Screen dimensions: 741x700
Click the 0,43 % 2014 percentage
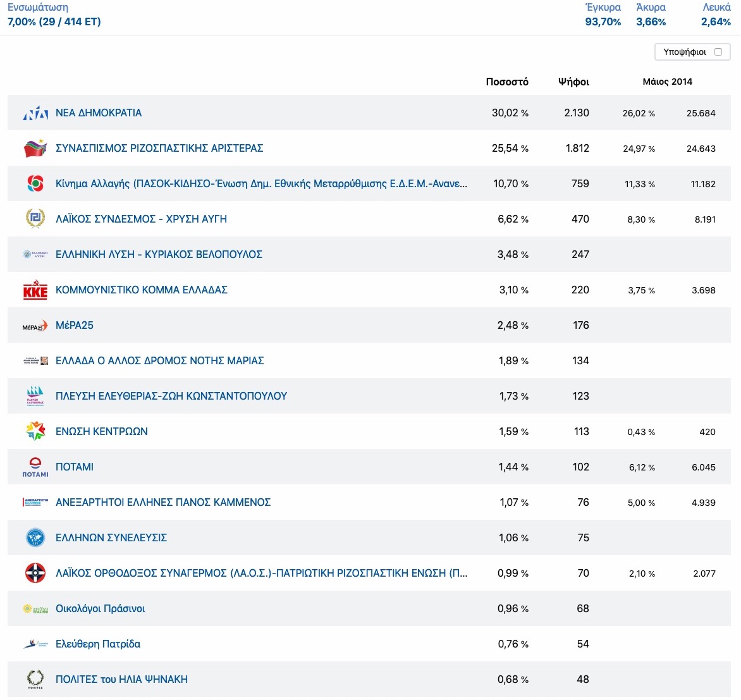click(x=641, y=432)
